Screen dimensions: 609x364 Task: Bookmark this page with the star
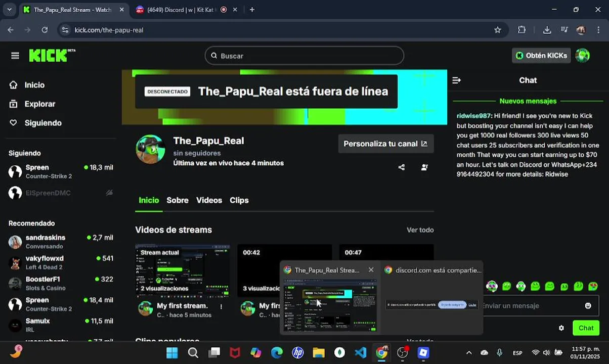[x=497, y=30]
